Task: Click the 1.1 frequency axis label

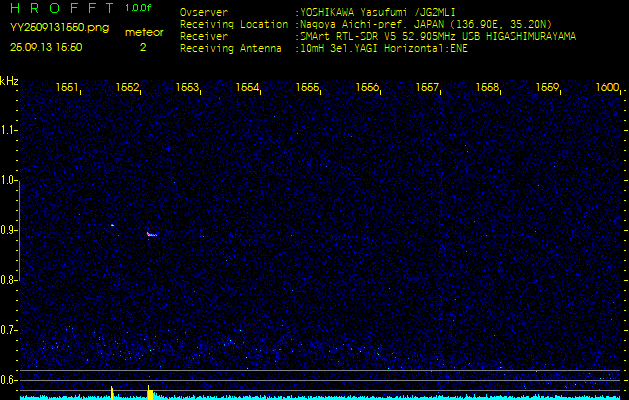Action: (8, 130)
